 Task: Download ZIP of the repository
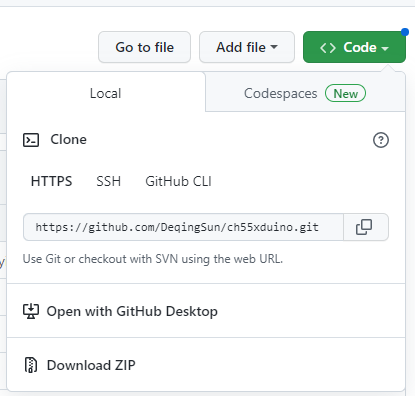(206, 365)
